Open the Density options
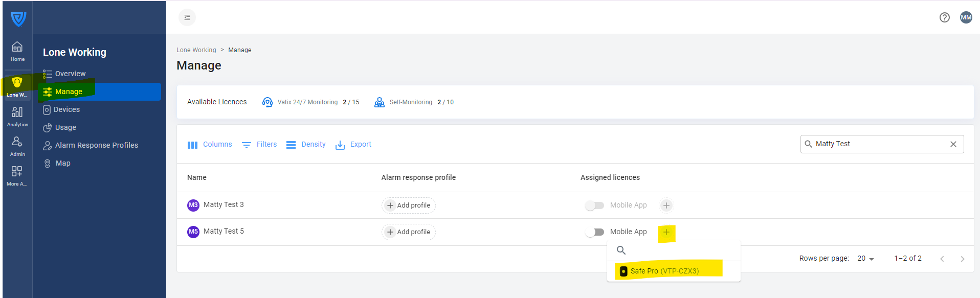Image resolution: width=980 pixels, height=298 pixels. tap(306, 145)
